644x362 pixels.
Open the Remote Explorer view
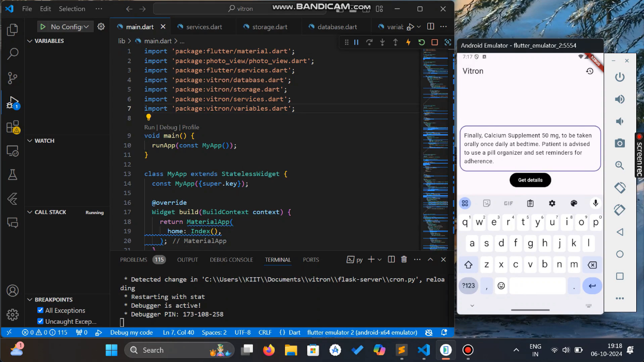click(12, 150)
